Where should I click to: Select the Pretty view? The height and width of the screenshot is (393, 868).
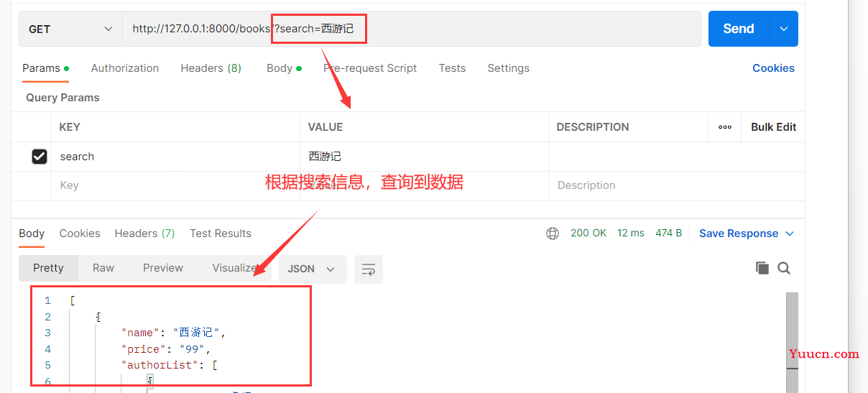[48, 268]
